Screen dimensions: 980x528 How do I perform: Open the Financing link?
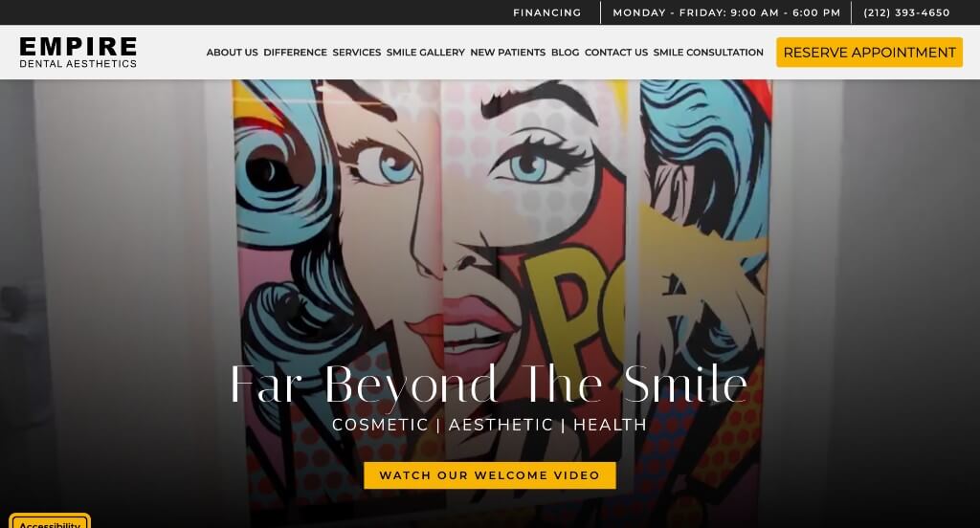click(546, 12)
